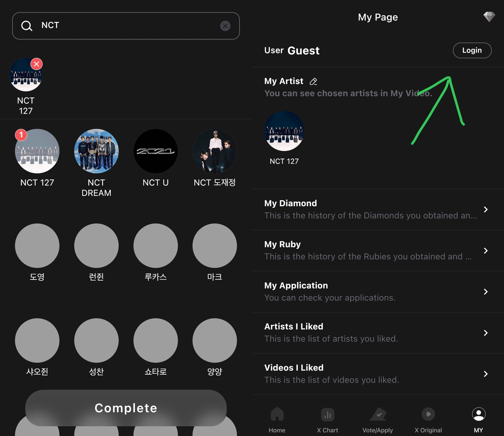Expand Artists I Liked chevron

pos(486,333)
